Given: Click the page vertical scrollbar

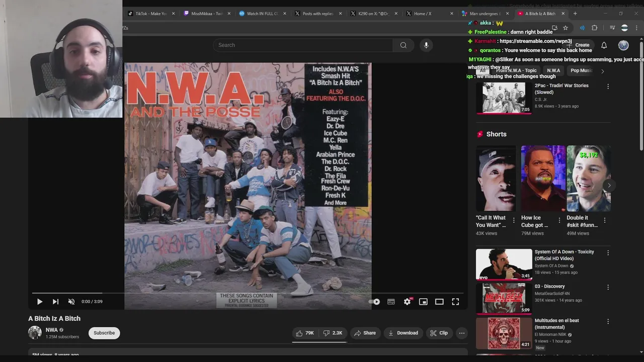Looking at the screenshot, I should (x=641, y=96).
